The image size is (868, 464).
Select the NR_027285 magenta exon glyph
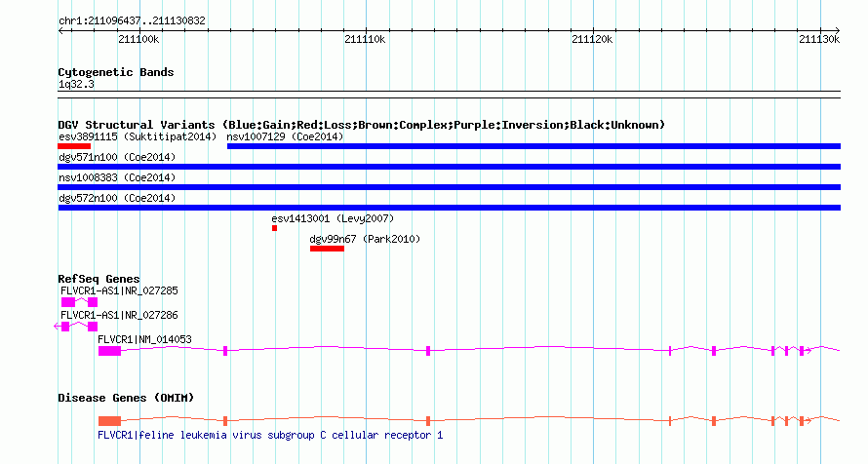click(79, 302)
